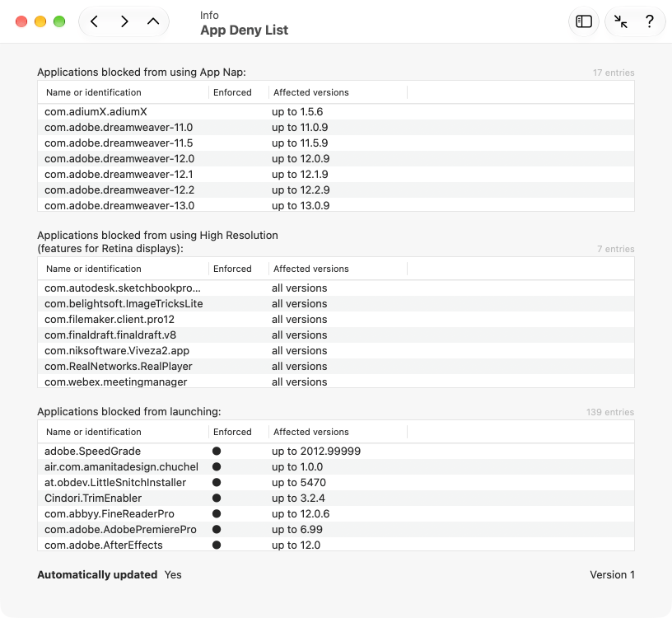The width and height of the screenshot is (672, 618).
Task: Click 'up to 5470' version cell
Action: [x=299, y=483]
